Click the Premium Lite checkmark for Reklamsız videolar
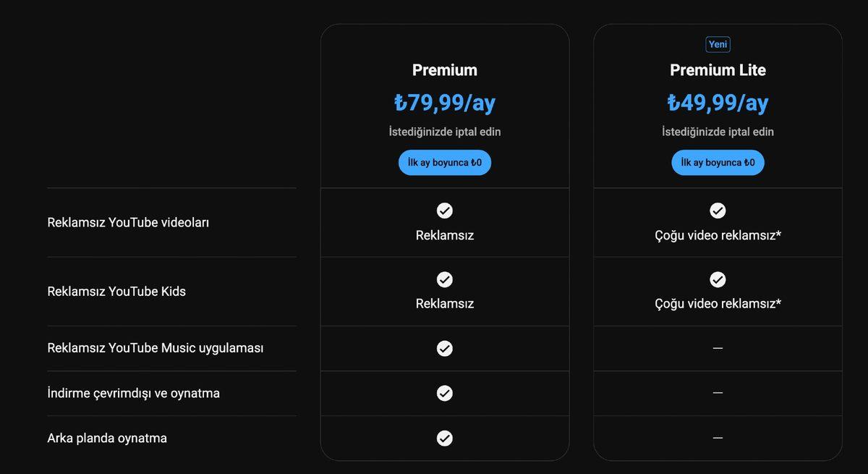 718,211
